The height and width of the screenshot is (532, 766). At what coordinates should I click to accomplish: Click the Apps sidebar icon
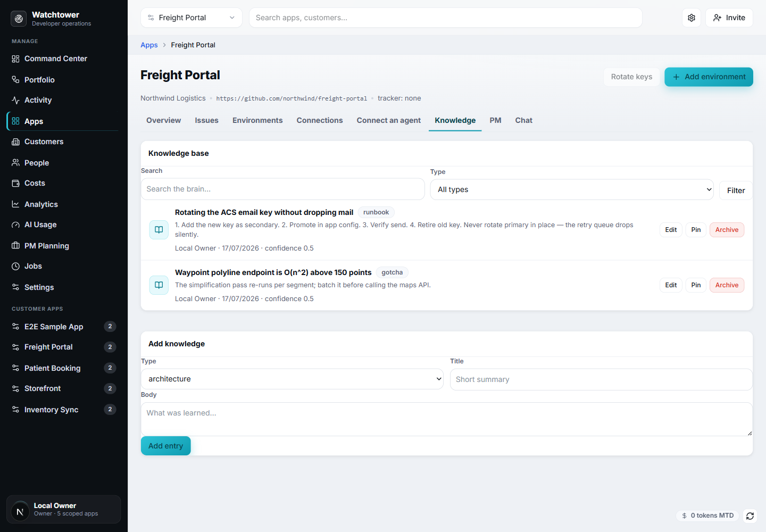[15, 121]
